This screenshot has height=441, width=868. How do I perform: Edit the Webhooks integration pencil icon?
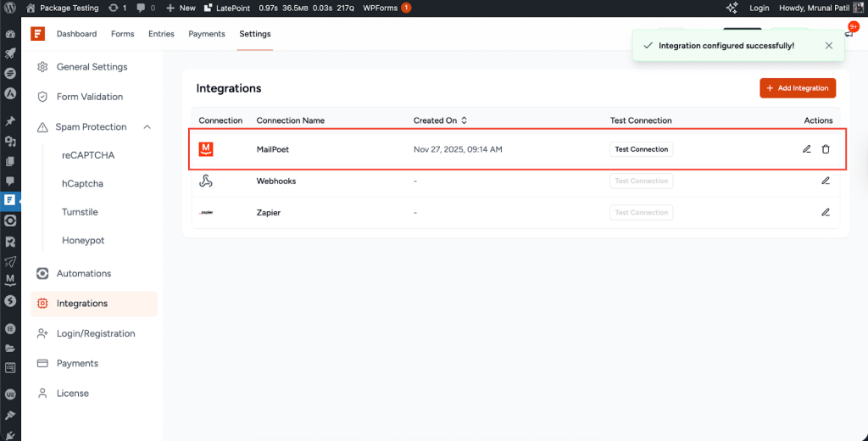tap(826, 181)
